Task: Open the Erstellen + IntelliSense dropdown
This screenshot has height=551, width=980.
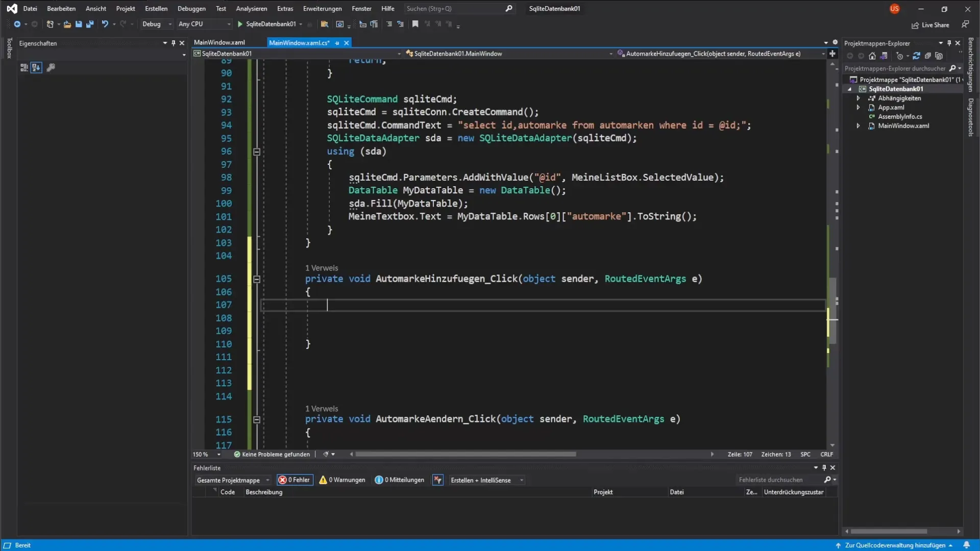Action: (487, 480)
